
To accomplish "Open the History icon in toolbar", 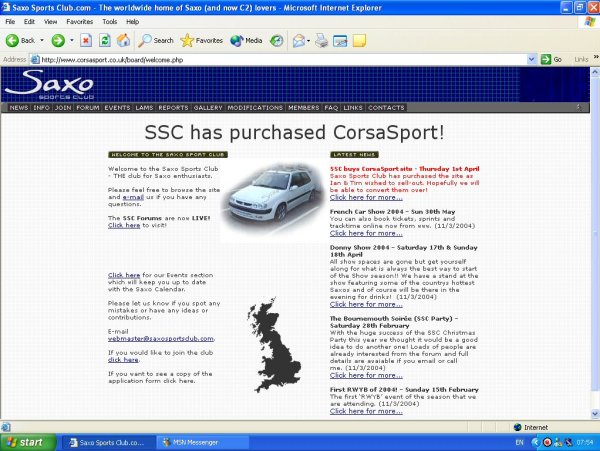I will (x=276, y=40).
